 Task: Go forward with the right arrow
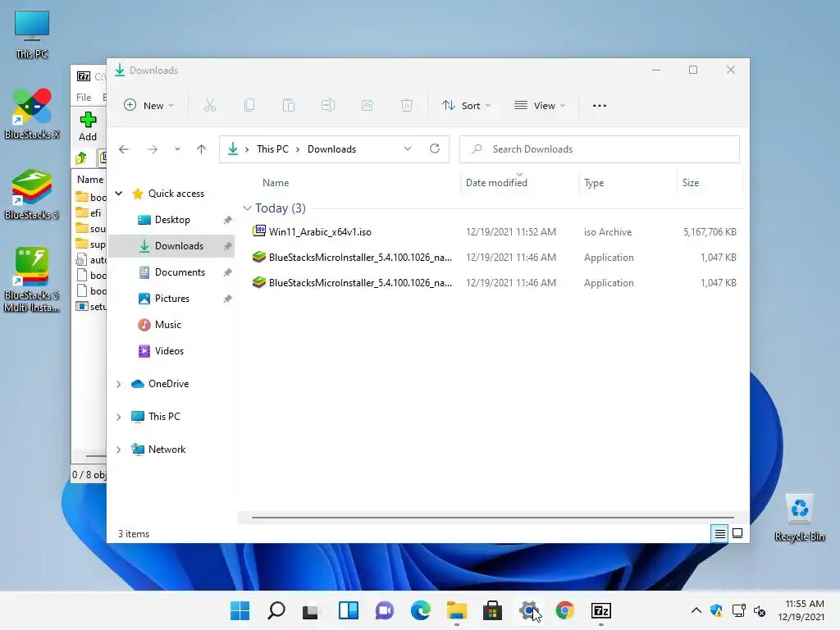[153, 149]
